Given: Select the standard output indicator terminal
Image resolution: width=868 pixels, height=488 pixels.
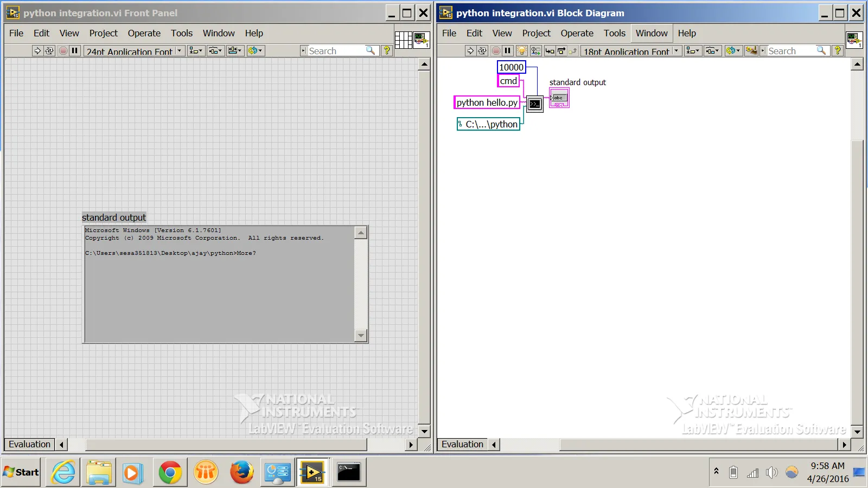Looking at the screenshot, I should click(x=559, y=98).
